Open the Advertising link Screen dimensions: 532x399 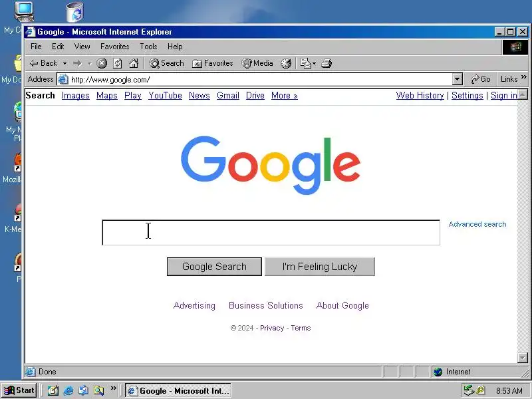tap(194, 306)
